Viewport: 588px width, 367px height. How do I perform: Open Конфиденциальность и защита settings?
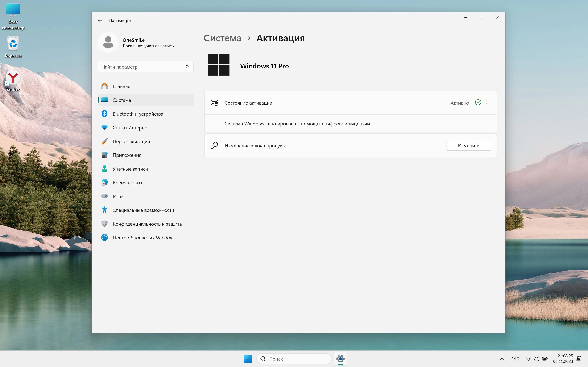click(x=147, y=224)
